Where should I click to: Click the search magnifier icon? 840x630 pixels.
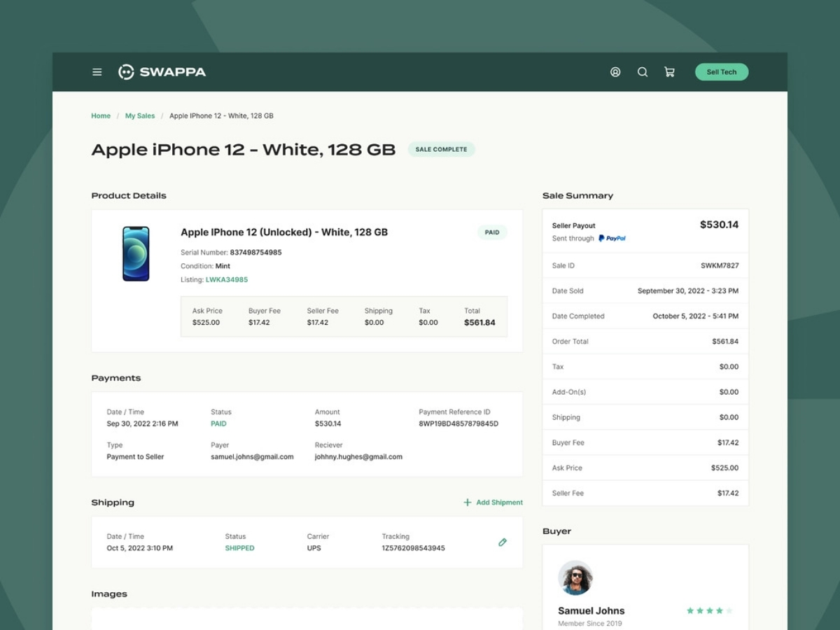point(643,72)
